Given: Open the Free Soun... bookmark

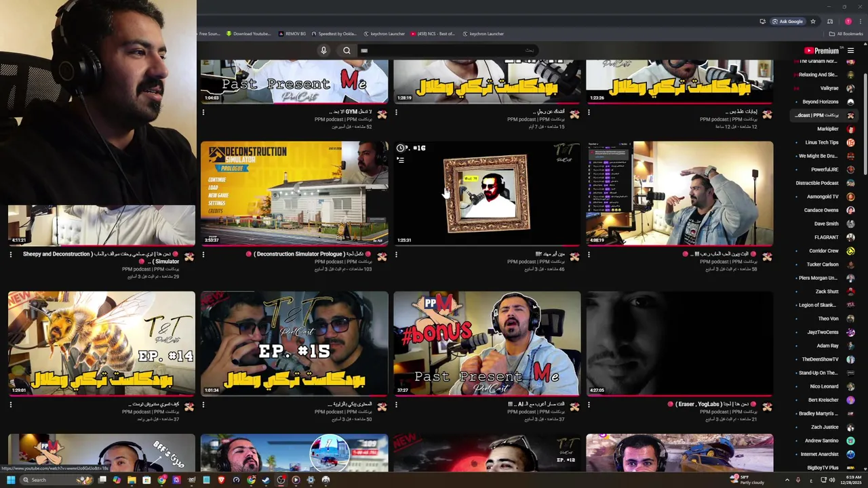Looking at the screenshot, I should click(209, 34).
